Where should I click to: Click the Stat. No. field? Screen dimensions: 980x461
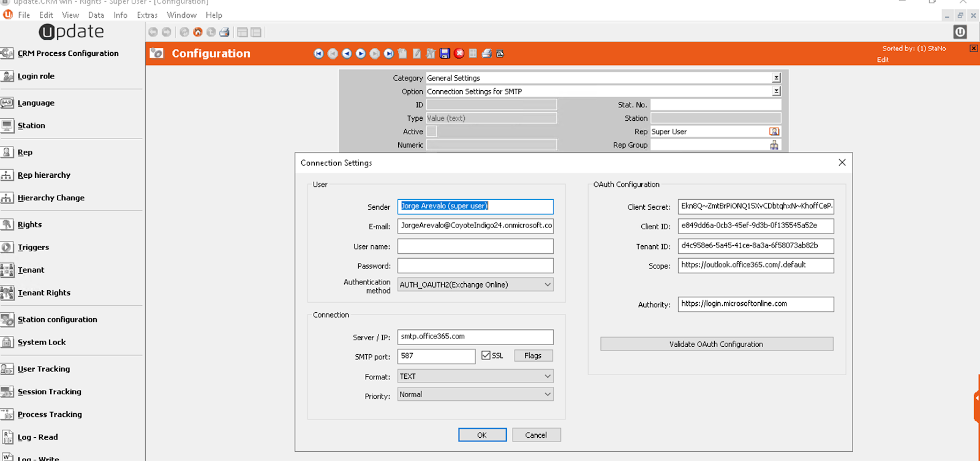click(715, 105)
